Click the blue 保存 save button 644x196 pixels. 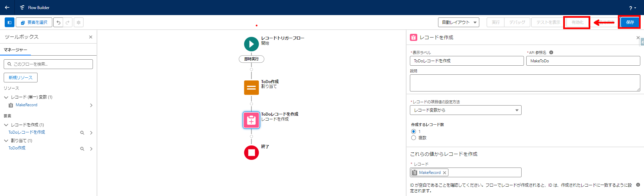pos(630,22)
